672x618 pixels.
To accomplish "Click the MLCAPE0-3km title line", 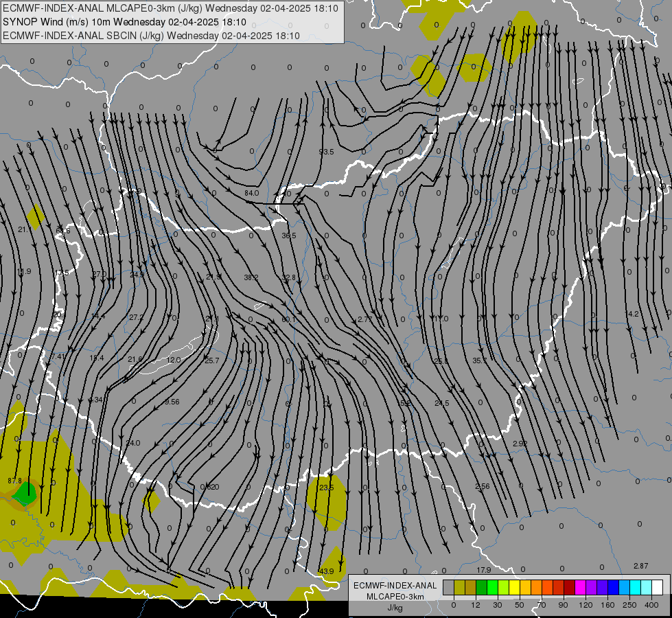I will [170, 8].
